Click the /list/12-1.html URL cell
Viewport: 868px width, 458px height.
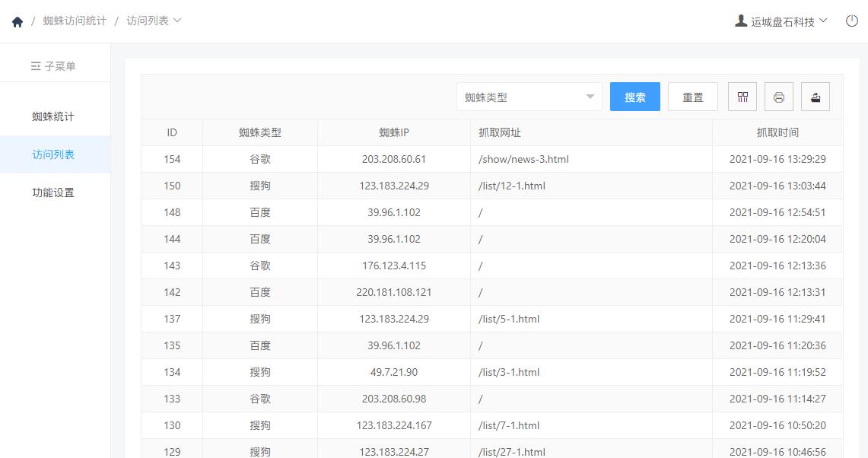tap(591, 186)
